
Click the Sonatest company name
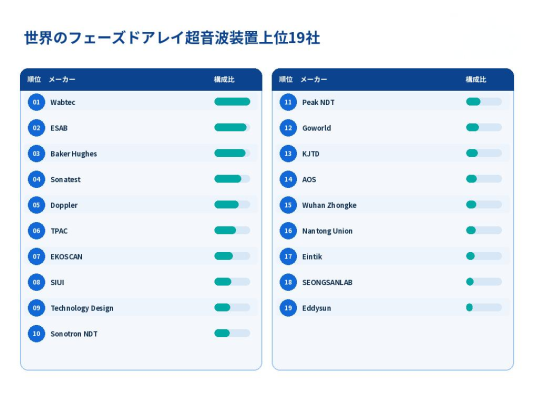tap(66, 179)
